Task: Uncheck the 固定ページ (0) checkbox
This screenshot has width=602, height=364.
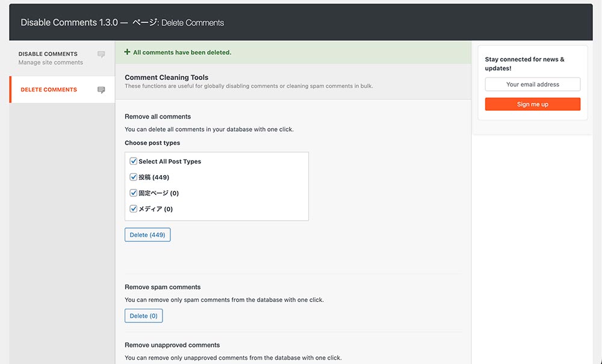Action: pos(134,193)
